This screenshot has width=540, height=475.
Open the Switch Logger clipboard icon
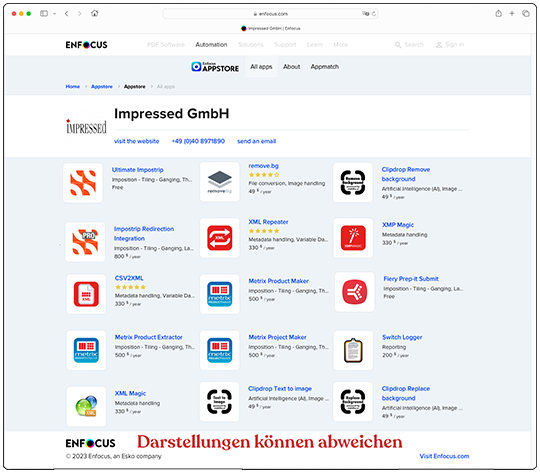353,350
